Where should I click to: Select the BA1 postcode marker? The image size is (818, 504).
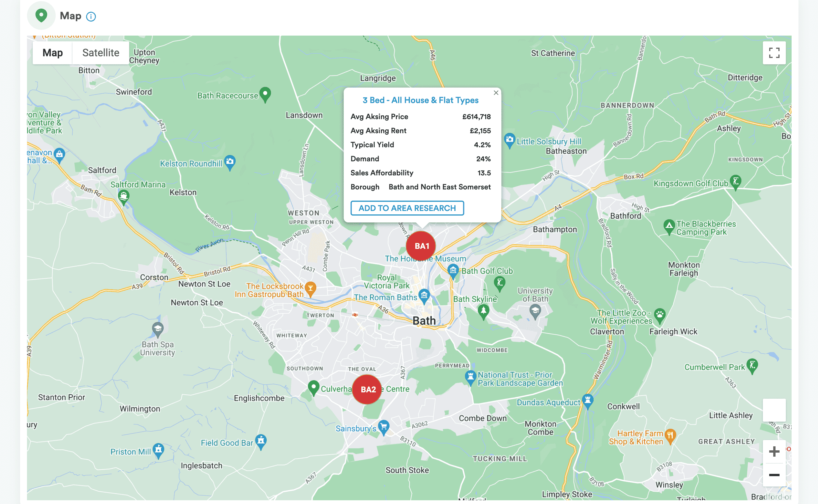tap(421, 246)
